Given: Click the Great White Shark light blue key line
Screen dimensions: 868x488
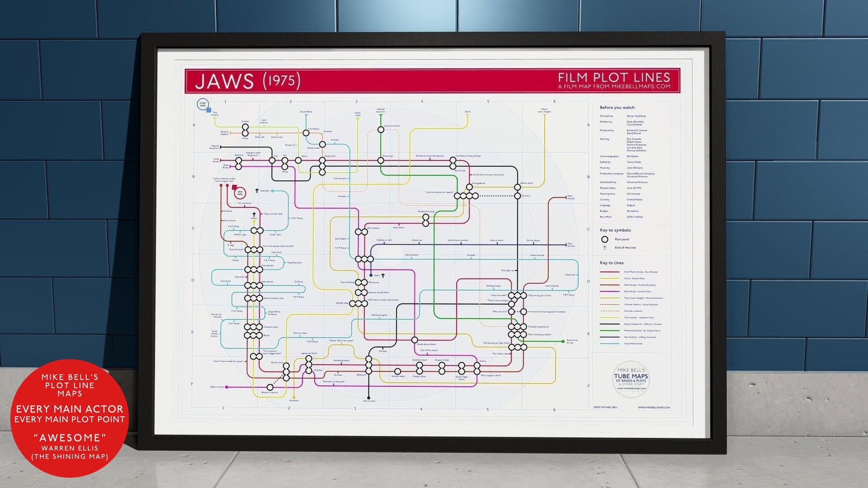Looking at the screenshot, I should (609, 344).
